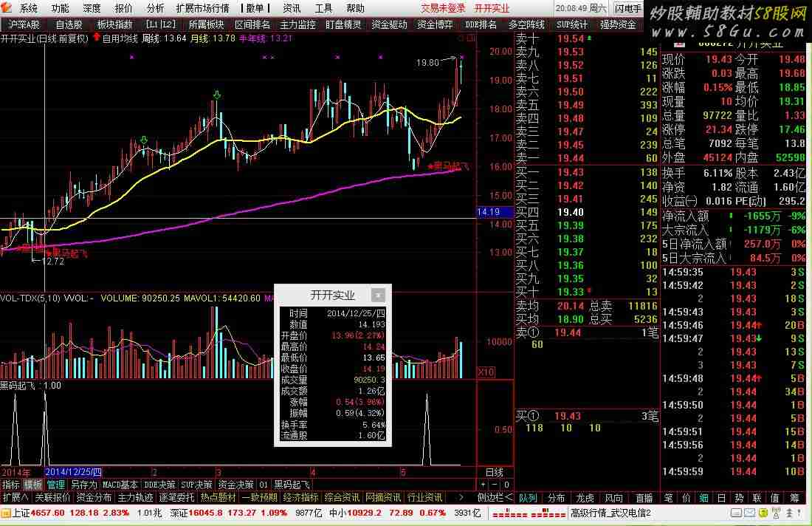Open the 板块指数 tab
Image resolution: width=812 pixels, height=526 pixels.
click(x=114, y=24)
